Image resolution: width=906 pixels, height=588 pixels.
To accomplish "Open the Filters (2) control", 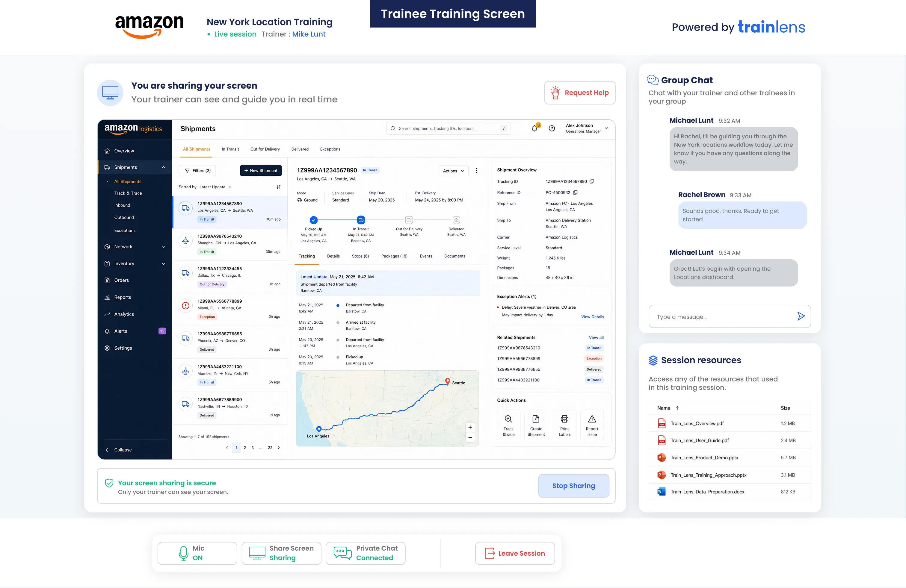I will click(x=197, y=170).
